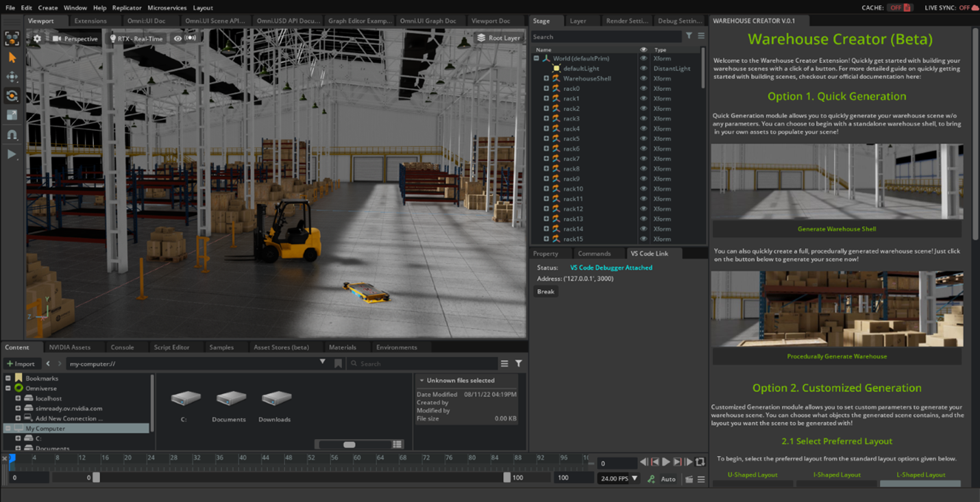Toggle timeline loop playback icon
Image resolution: width=980 pixels, height=502 pixels.
[700, 462]
